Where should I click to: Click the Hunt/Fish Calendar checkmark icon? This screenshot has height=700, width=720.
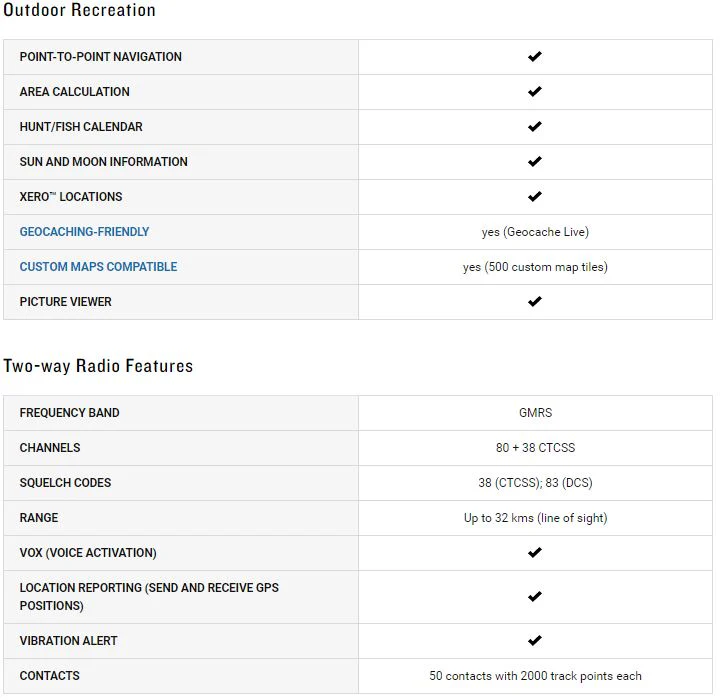534,126
